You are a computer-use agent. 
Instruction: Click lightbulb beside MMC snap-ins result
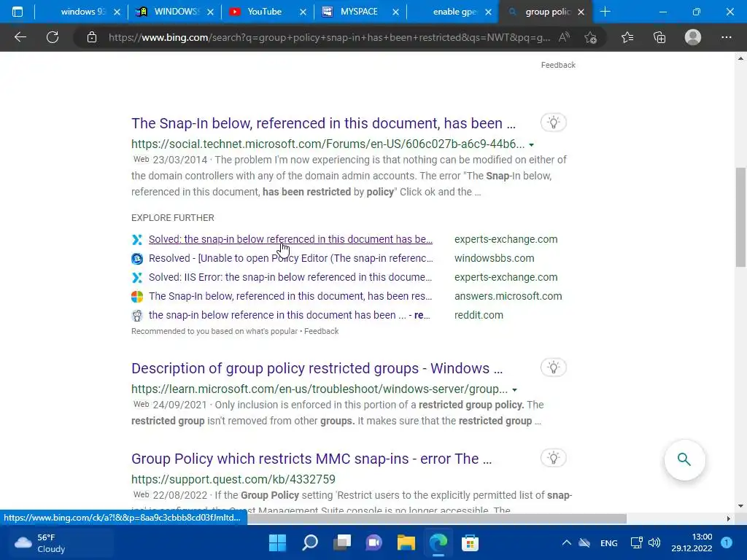553,458
